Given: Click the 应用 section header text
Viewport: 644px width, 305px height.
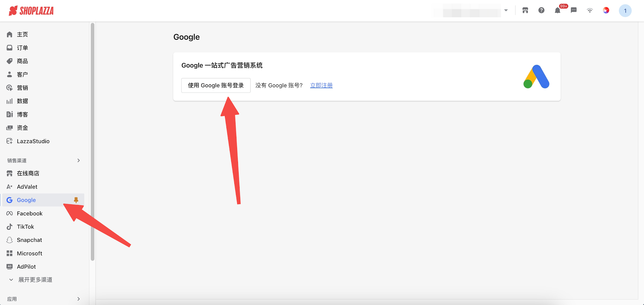Looking at the screenshot, I should coord(12,299).
